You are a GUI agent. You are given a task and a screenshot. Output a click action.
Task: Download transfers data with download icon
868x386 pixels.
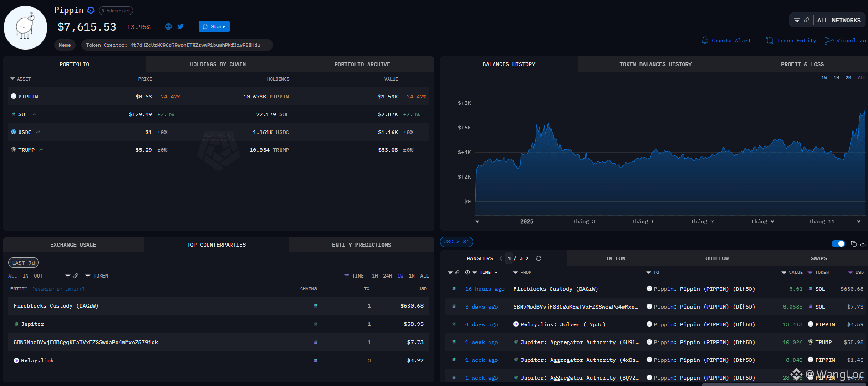(863, 244)
